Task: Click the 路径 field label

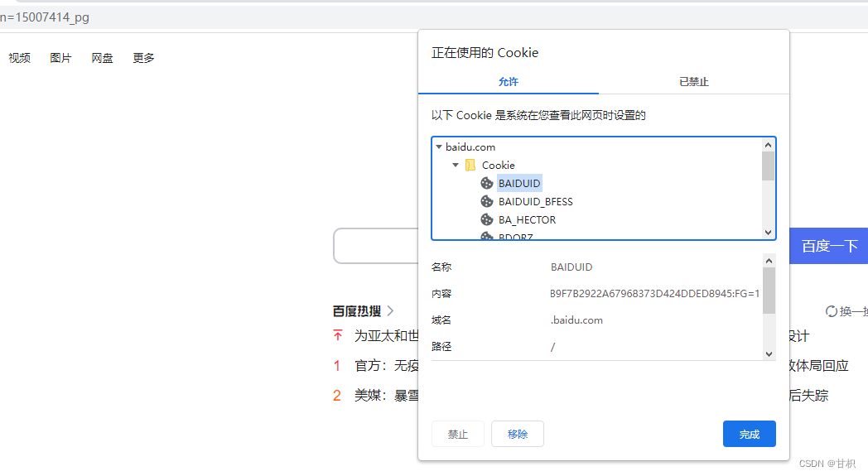Action: click(441, 347)
